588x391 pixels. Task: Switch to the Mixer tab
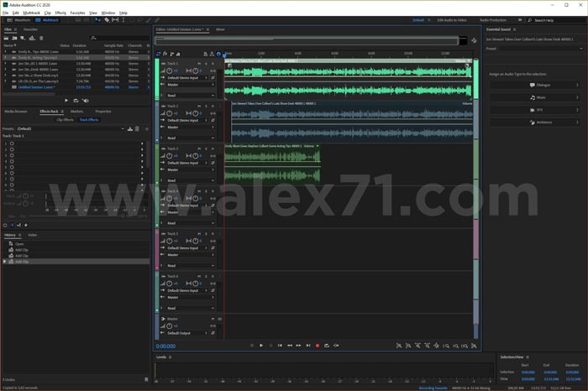(x=220, y=29)
